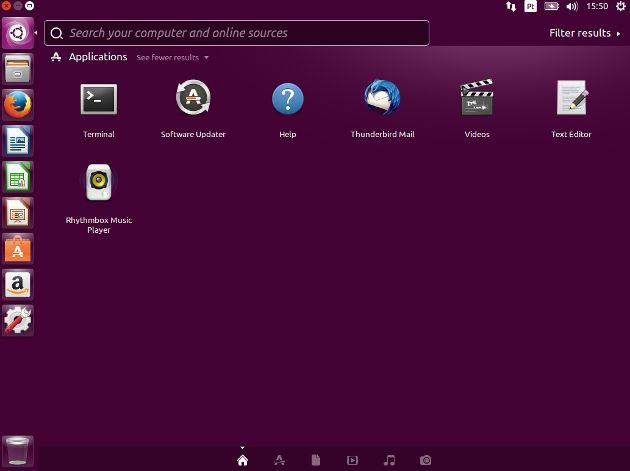Click the Firefox icon in the launcher

18,104
